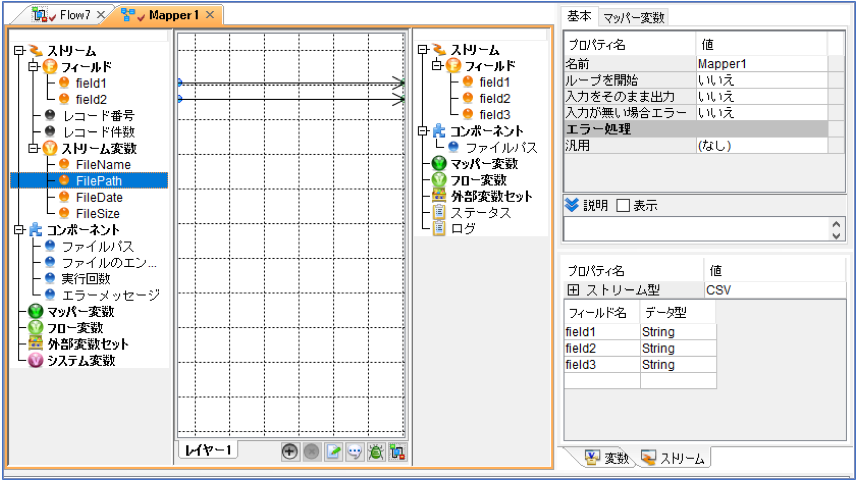This screenshot has width=857, height=480.
Task: Click the output マッパー変数 green icon
Action: pos(439,163)
